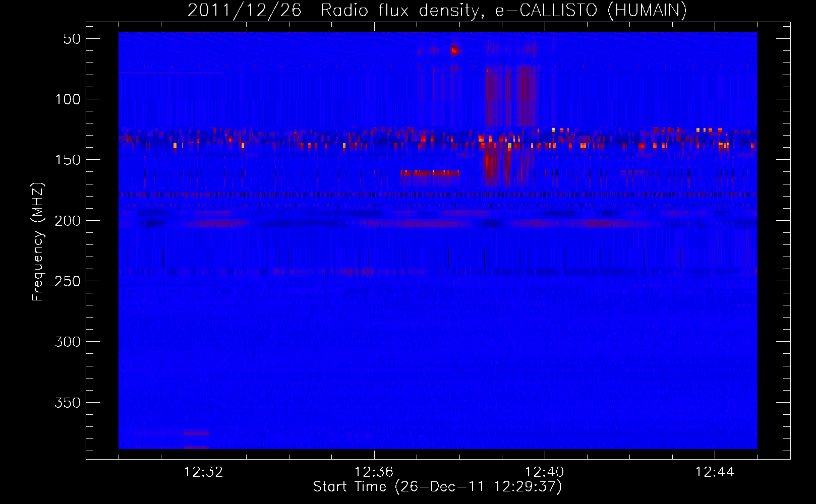Click the 12:44 time tick label

coord(715,472)
